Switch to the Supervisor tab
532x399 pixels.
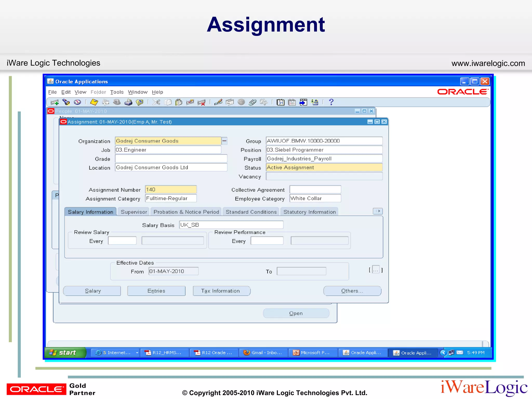click(134, 212)
